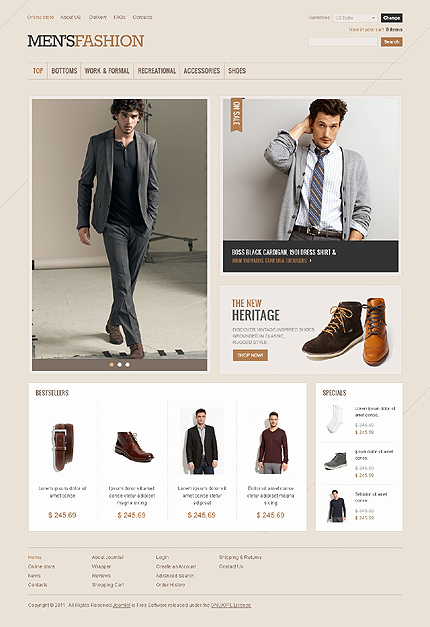This screenshot has width=430, height=627.
Task: Open the grey sneaker specials thumbnail
Action: tap(336, 461)
